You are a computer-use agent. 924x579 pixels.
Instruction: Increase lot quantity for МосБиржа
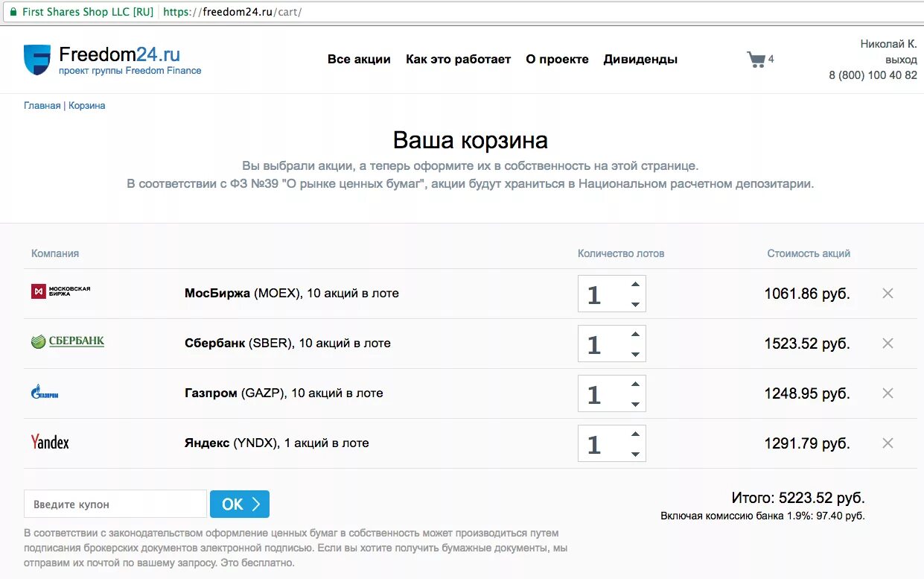(635, 284)
